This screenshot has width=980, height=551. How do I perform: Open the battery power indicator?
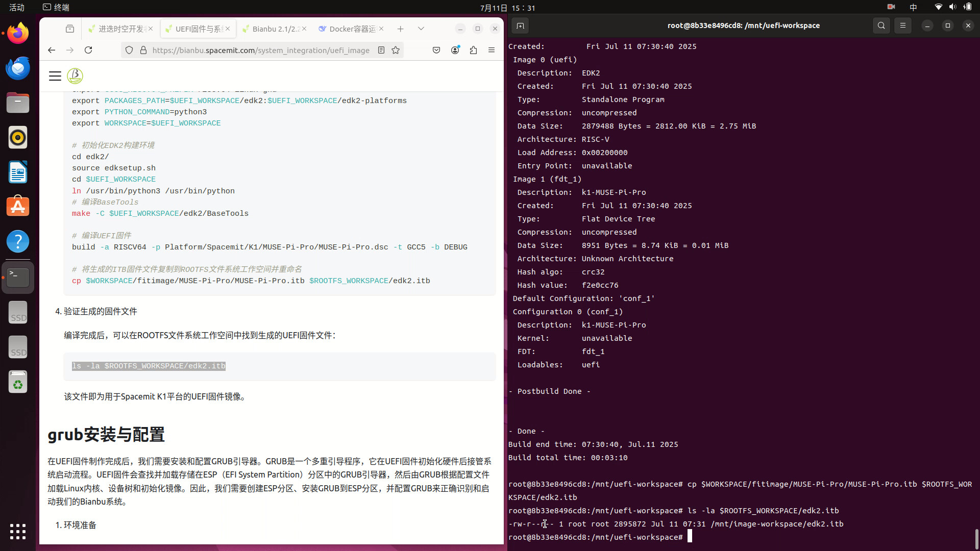pyautogui.click(x=967, y=7)
